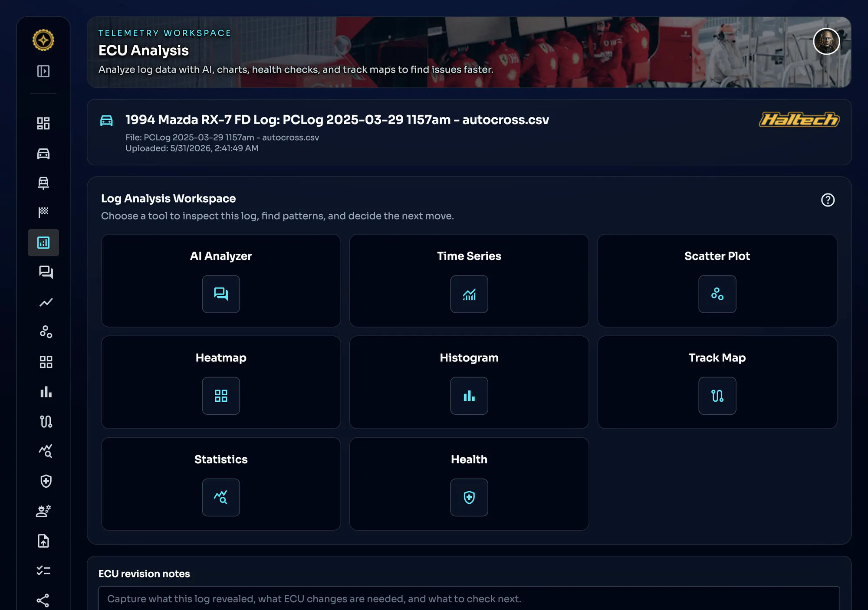Open the share icon in sidebar
Screen dimensions: 868x610
tap(43, 600)
